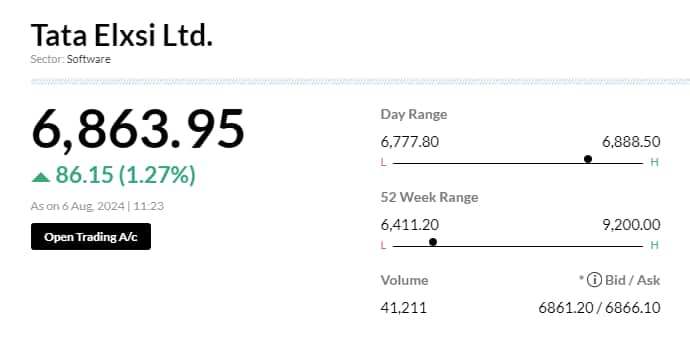Click the Day Range H marker
The height and width of the screenshot is (363, 690).
click(654, 162)
